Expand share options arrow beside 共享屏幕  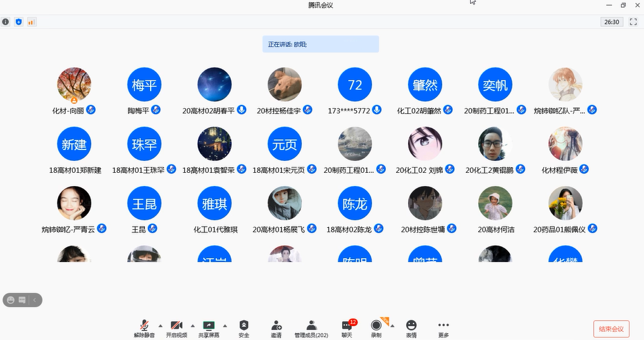click(x=225, y=325)
